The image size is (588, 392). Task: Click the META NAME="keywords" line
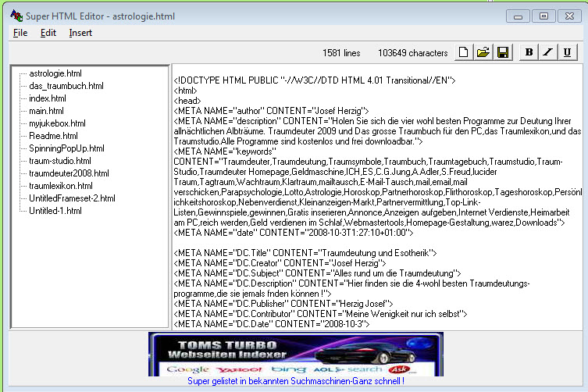[x=225, y=151]
